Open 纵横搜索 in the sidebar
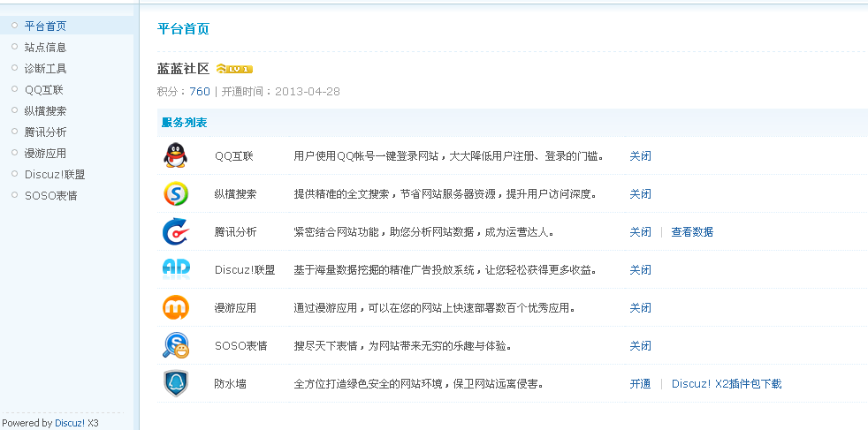Viewport: 868px width, 430px height. pyautogui.click(x=45, y=110)
